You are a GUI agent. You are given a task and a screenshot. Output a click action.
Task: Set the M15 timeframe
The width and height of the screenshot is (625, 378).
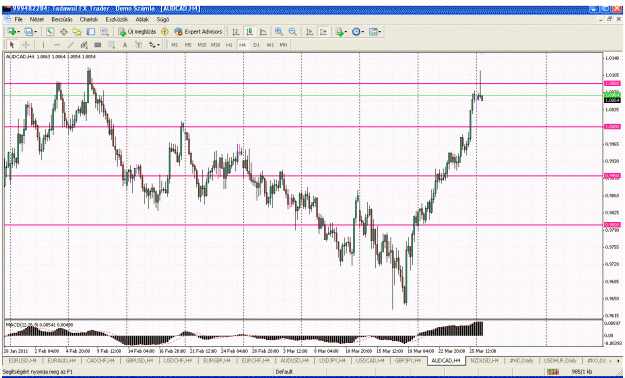coord(202,45)
